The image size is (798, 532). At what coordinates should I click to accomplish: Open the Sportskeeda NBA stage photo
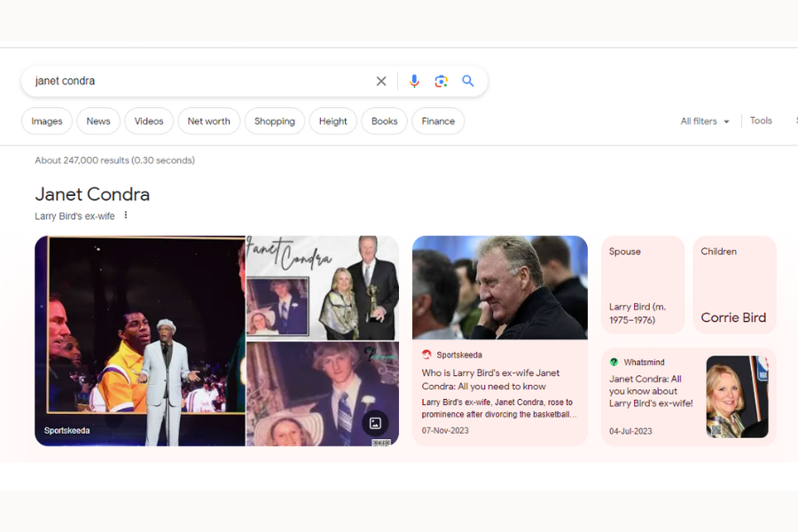[x=140, y=340]
